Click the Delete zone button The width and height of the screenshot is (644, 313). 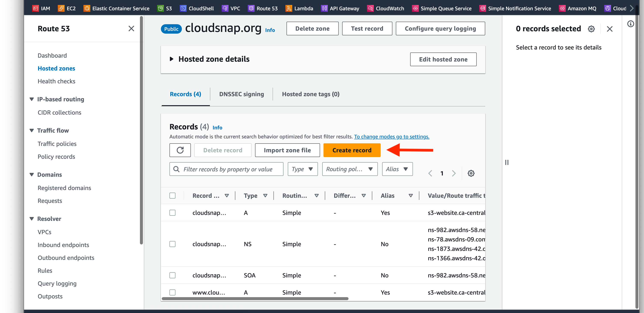[312, 28]
